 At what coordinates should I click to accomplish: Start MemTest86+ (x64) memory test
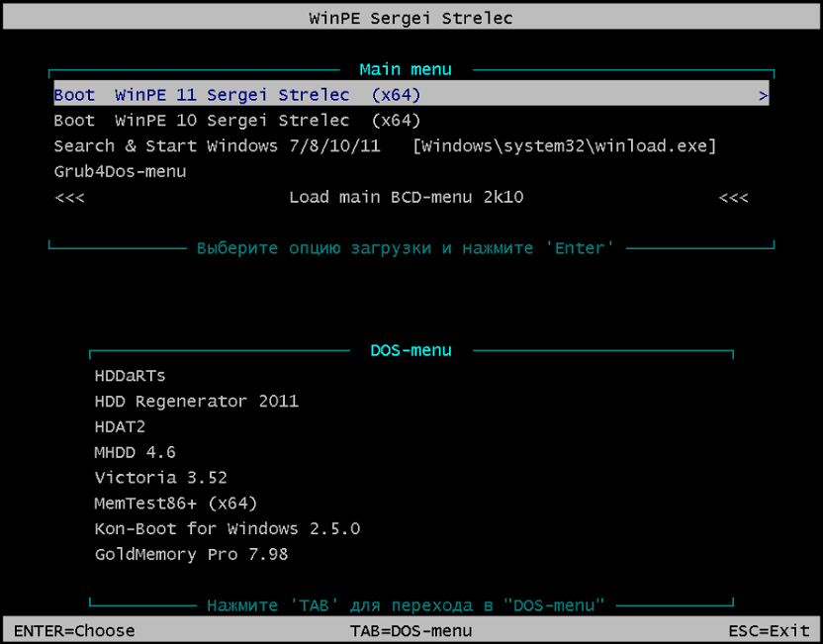pyautogui.click(x=175, y=504)
